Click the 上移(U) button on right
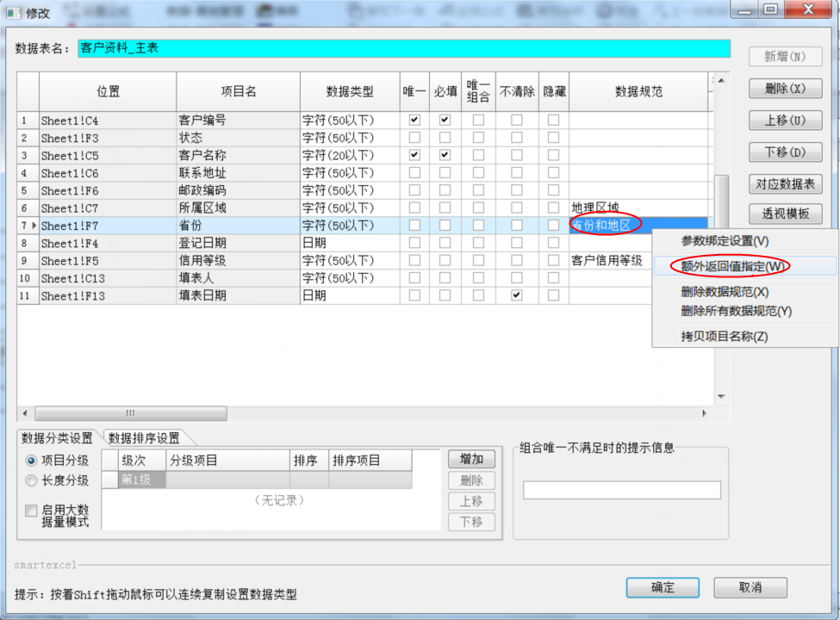Viewport: 840px width, 620px height. click(786, 121)
